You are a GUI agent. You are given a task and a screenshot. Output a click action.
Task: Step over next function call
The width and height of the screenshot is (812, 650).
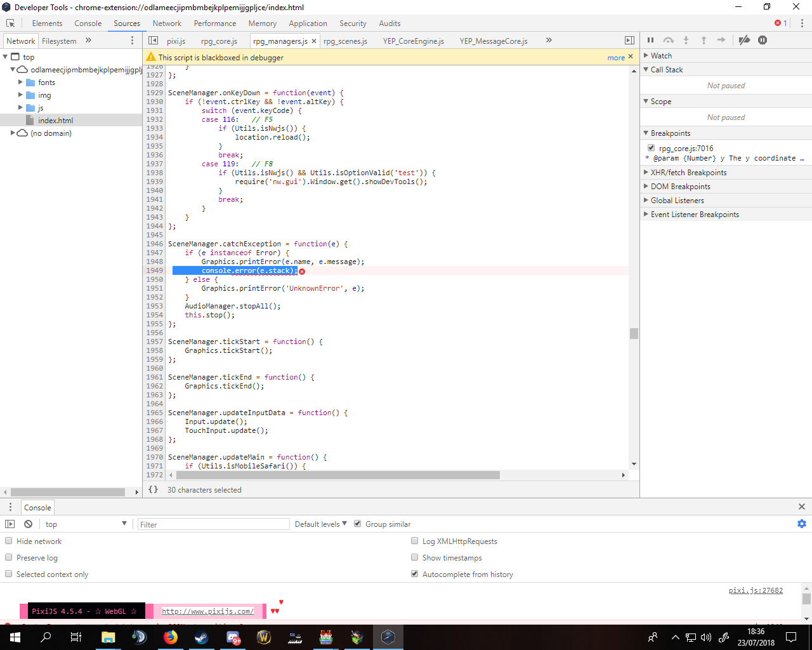tap(668, 40)
